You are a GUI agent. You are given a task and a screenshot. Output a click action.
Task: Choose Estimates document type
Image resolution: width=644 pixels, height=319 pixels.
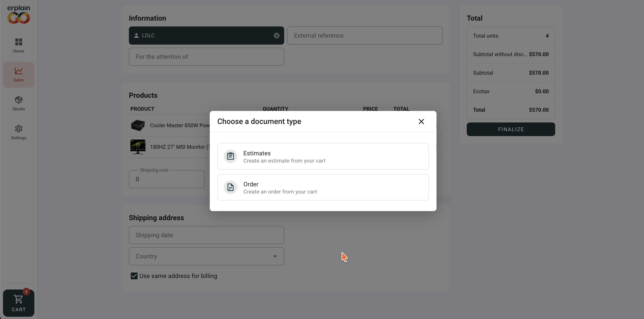[x=323, y=156]
